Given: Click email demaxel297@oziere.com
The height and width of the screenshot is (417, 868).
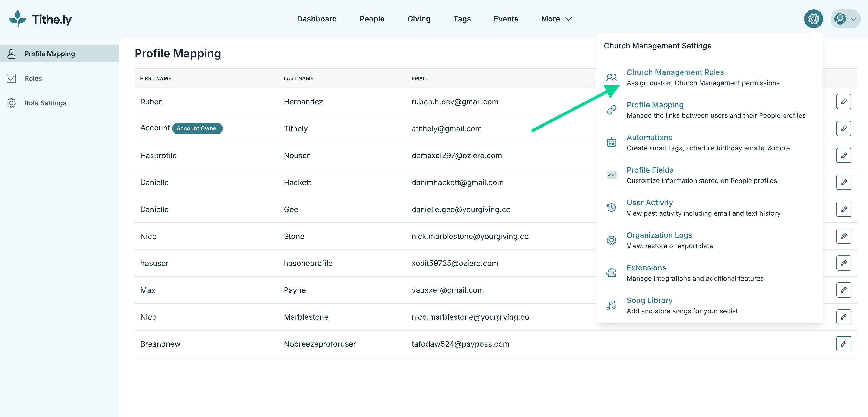Looking at the screenshot, I should (x=457, y=156).
